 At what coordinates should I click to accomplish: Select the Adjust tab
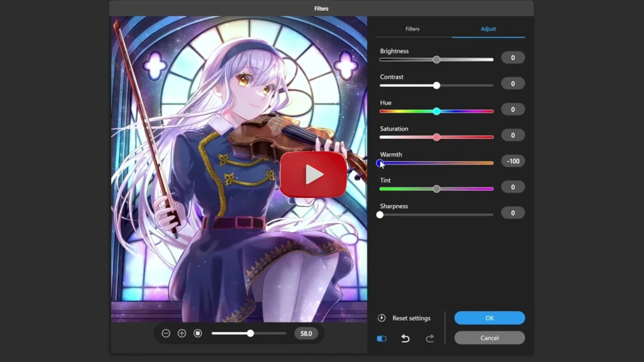point(488,29)
